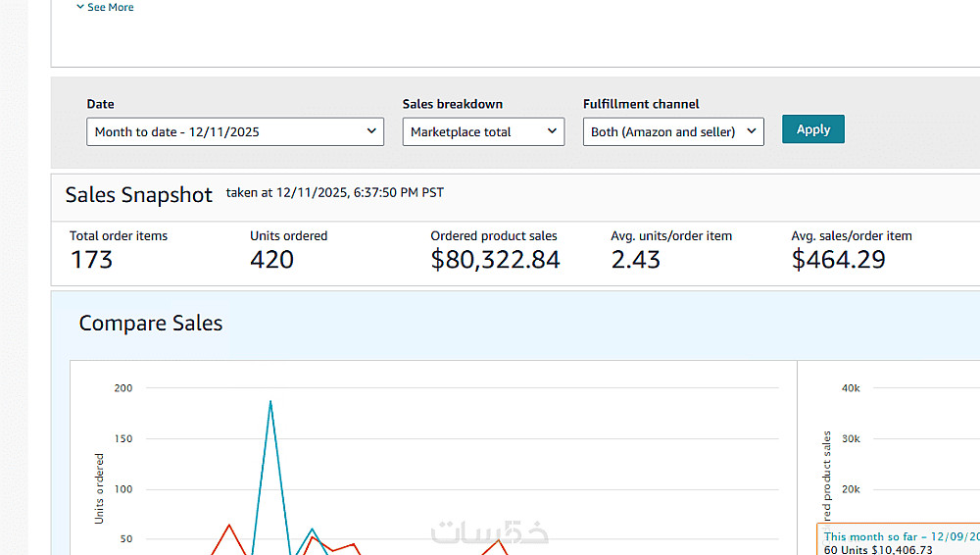The height and width of the screenshot is (555, 980).
Task: Click the Apply button
Action: click(812, 129)
